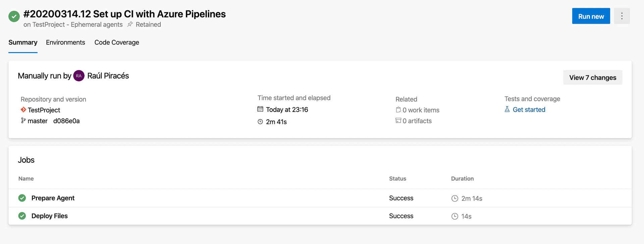Open View 7 changes
This screenshot has width=644, height=244.
point(592,77)
